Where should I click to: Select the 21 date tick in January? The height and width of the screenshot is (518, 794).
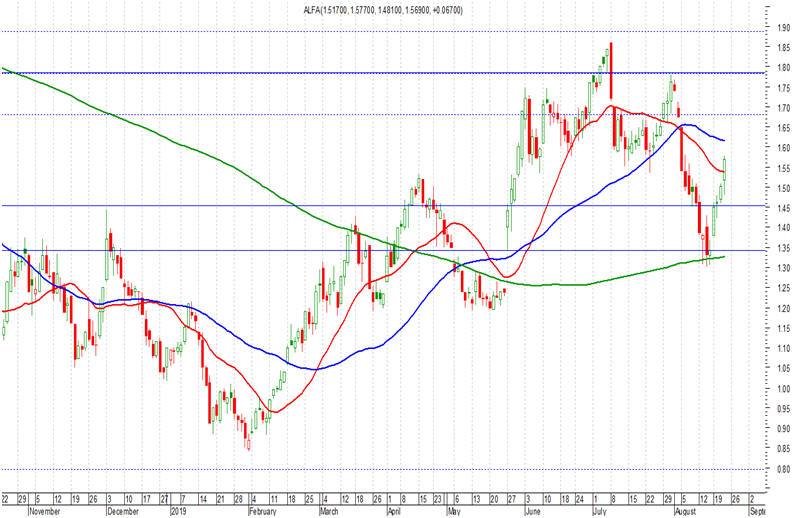220,499
